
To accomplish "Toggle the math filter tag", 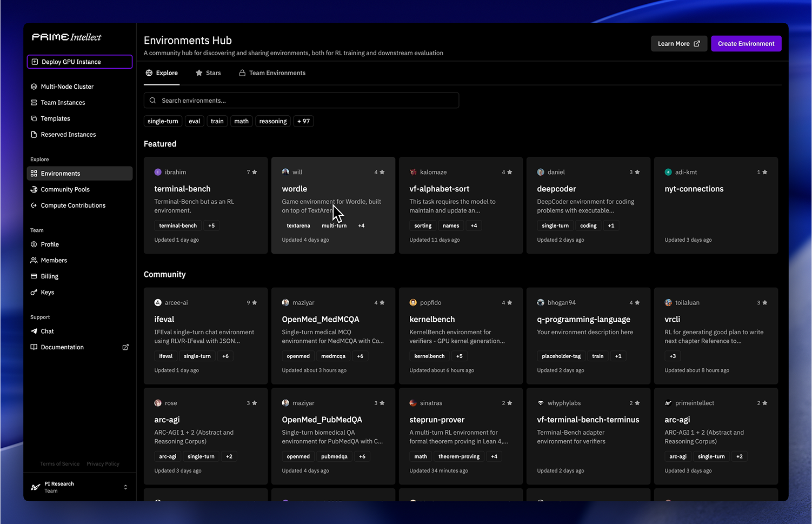I will tap(241, 121).
